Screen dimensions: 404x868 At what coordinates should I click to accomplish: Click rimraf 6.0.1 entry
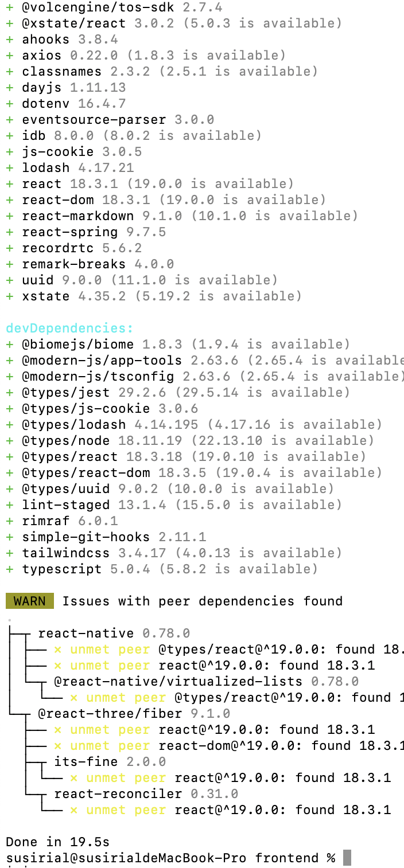point(62,521)
